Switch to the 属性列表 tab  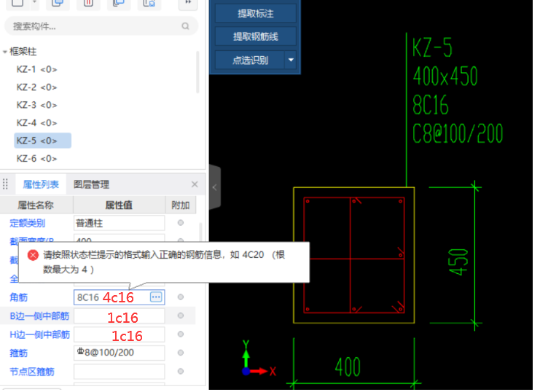pyautogui.click(x=41, y=184)
